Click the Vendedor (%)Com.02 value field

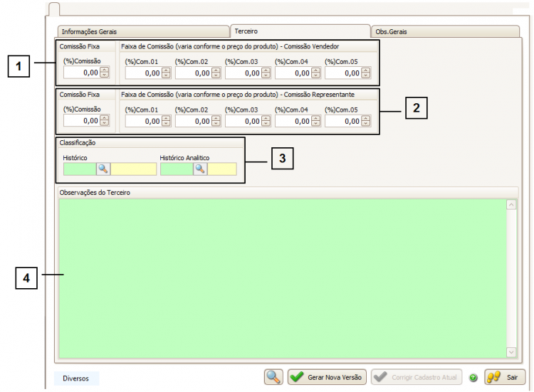(x=192, y=73)
